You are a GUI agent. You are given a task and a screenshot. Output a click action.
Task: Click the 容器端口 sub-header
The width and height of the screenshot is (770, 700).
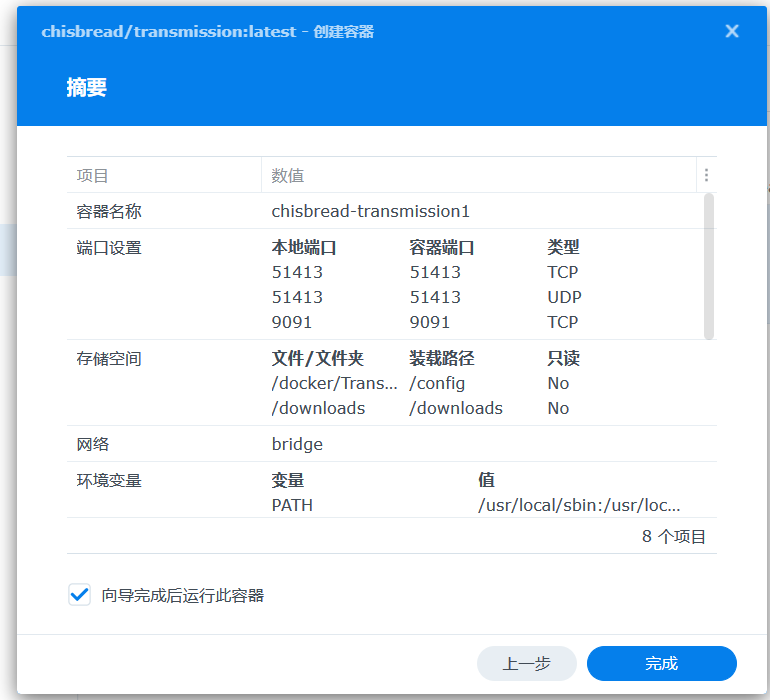pyautogui.click(x=442, y=247)
